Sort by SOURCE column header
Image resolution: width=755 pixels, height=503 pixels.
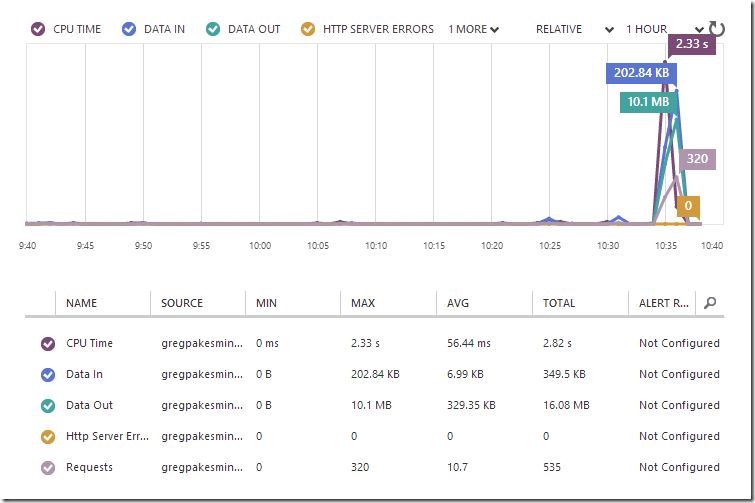click(x=182, y=303)
